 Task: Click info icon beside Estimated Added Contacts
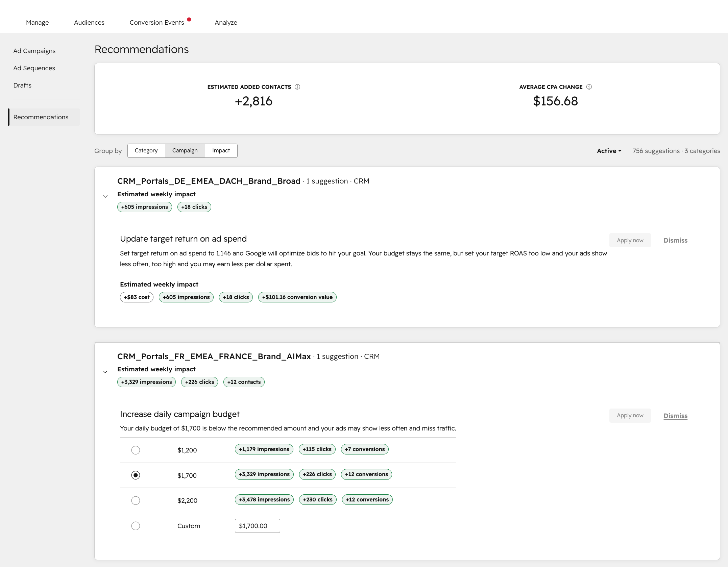(x=297, y=87)
